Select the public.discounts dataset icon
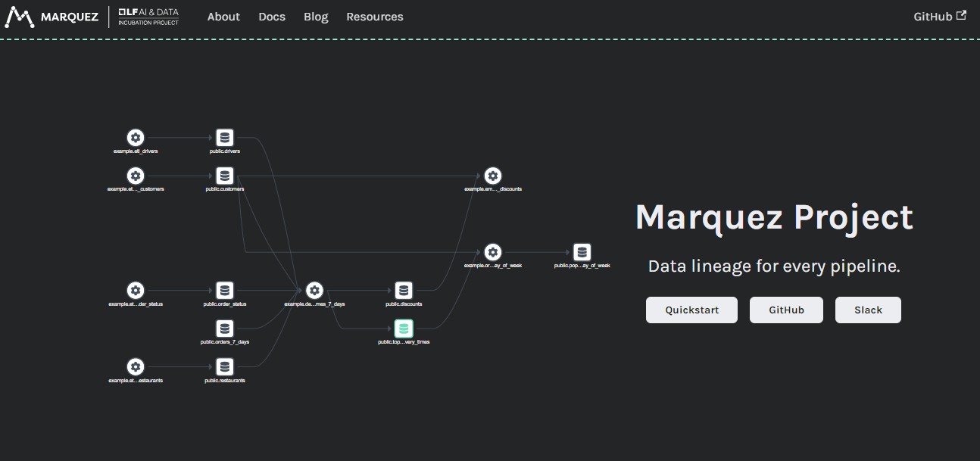The width and height of the screenshot is (980, 461). 404,291
